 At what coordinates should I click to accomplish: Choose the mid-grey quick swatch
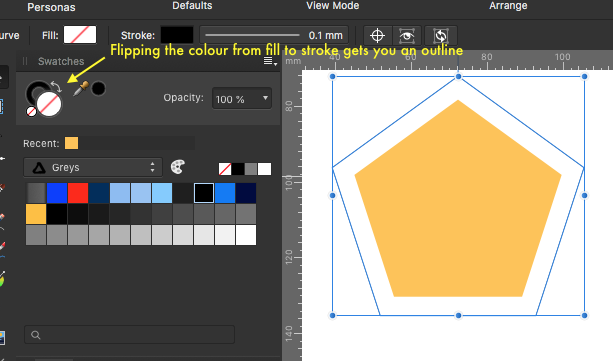click(x=251, y=169)
